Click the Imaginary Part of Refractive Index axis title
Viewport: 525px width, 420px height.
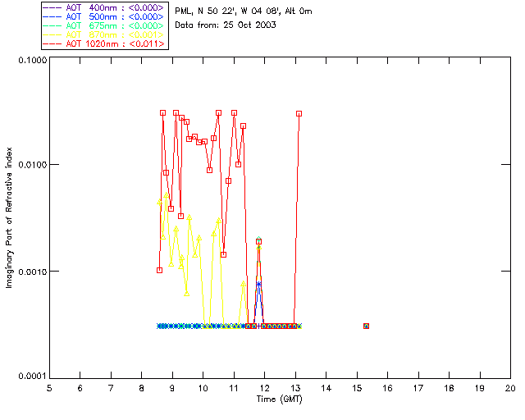(9, 217)
